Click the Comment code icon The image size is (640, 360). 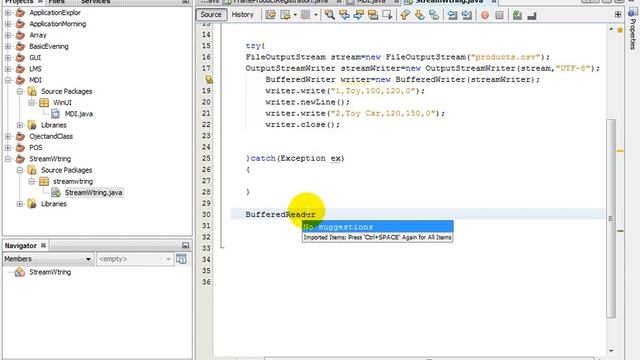click(517, 15)
